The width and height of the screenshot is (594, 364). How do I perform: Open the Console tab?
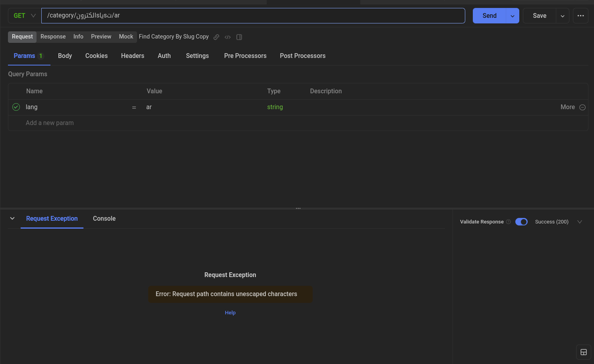tap(104, 219)
